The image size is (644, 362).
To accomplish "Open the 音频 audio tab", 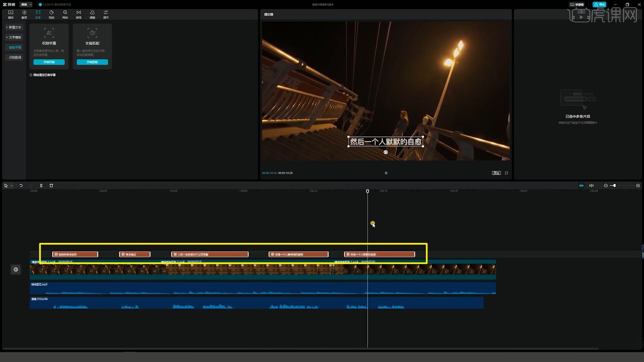I will point(24,14).
